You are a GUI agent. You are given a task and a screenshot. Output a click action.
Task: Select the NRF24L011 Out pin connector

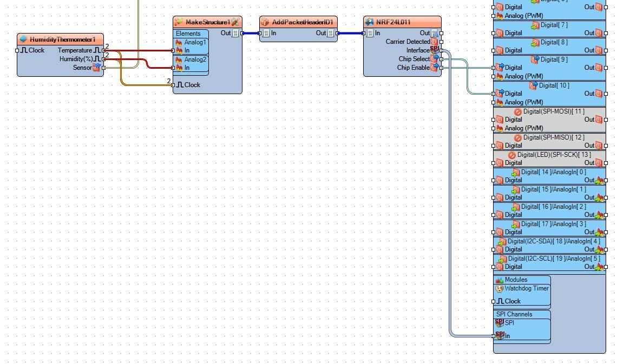(x=441, y=33)
